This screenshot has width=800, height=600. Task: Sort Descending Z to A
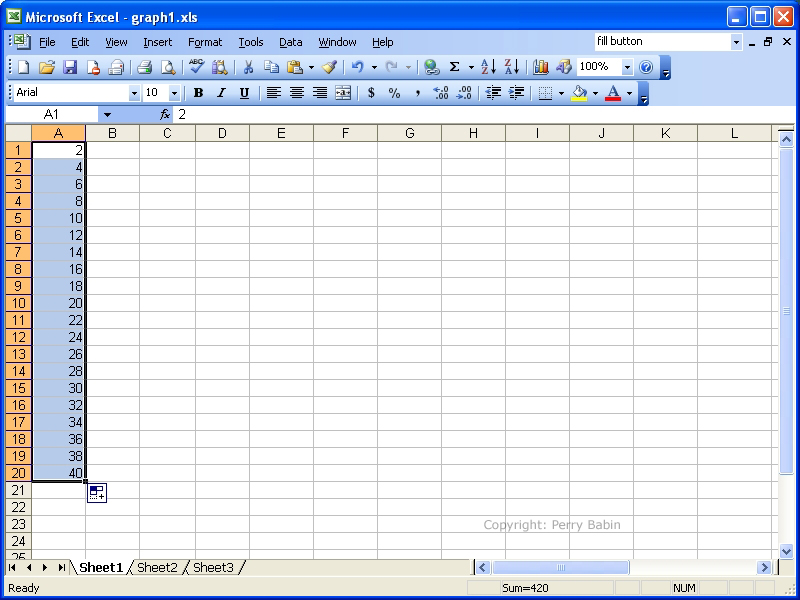[x=512, y=67]
